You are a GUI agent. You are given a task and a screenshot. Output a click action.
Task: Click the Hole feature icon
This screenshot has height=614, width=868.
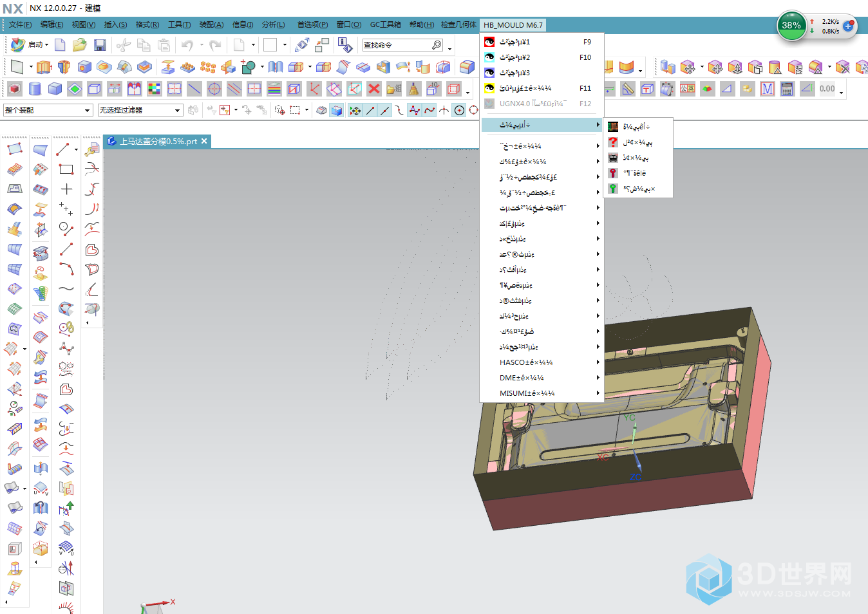point(84,67)
